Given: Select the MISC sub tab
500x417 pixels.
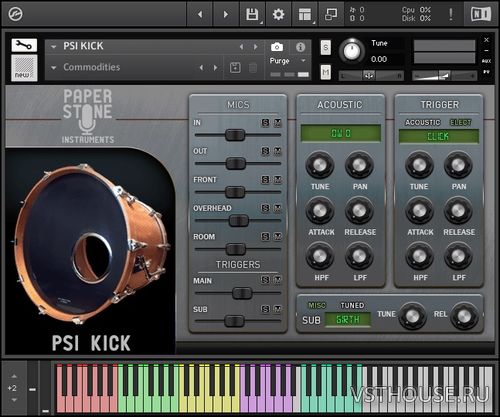Looking at the screenshot, I should pos(317,305).
